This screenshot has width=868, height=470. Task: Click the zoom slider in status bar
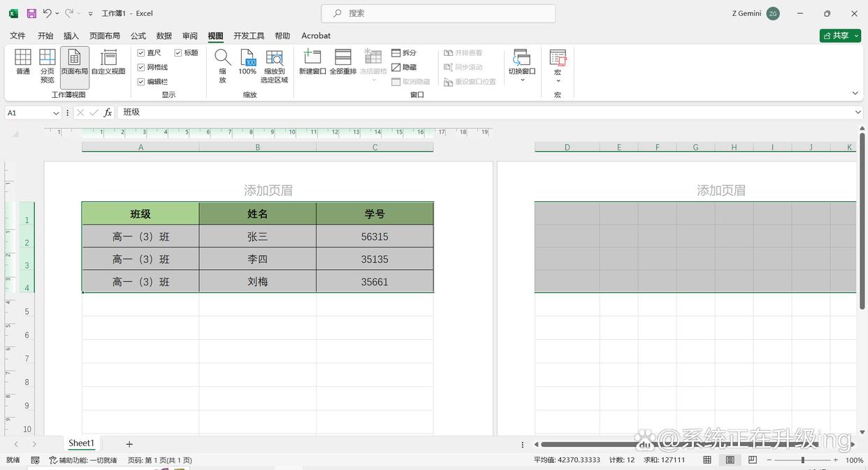[802, 460]
